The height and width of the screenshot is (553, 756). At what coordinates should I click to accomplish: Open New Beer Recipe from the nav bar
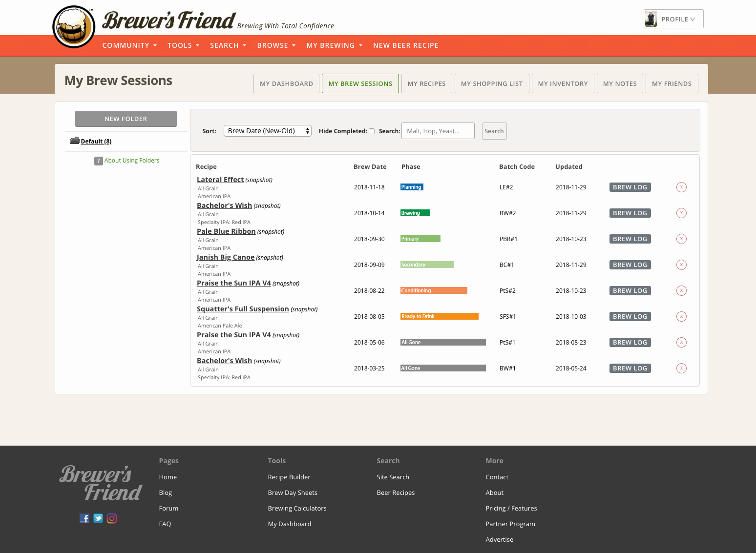point(406,45)
